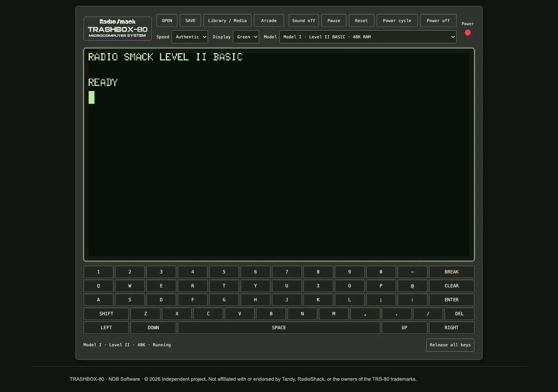This screenshot has width=558, height=392.
Task: Tap the 9 key on virtual keyboard
Action: tap(350, 272)
